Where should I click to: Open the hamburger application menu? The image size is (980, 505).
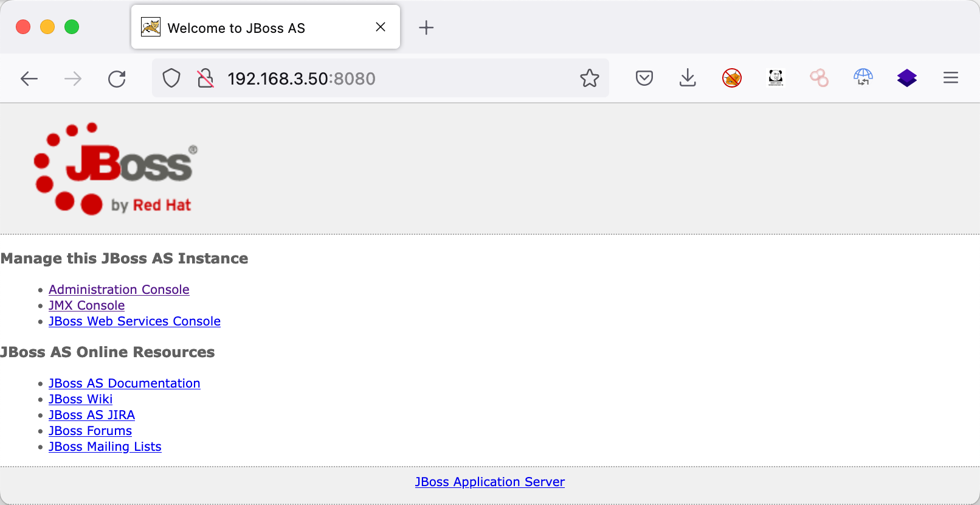(x=950, y=78)
